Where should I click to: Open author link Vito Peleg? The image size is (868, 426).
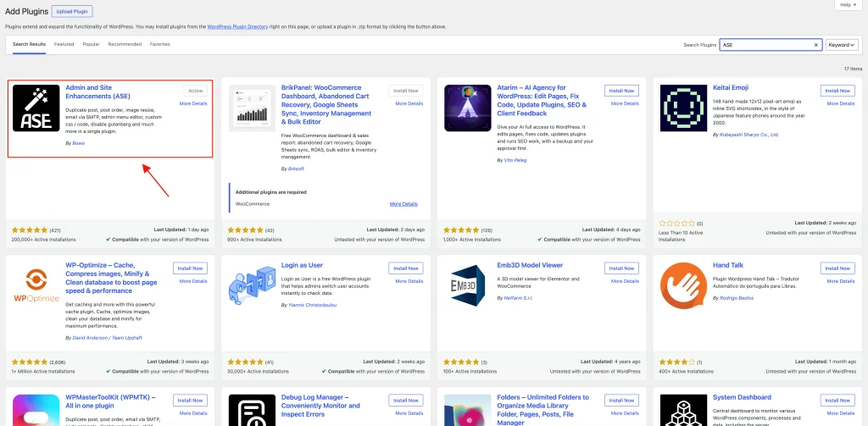pyautogui.click(x=515, y=160)
